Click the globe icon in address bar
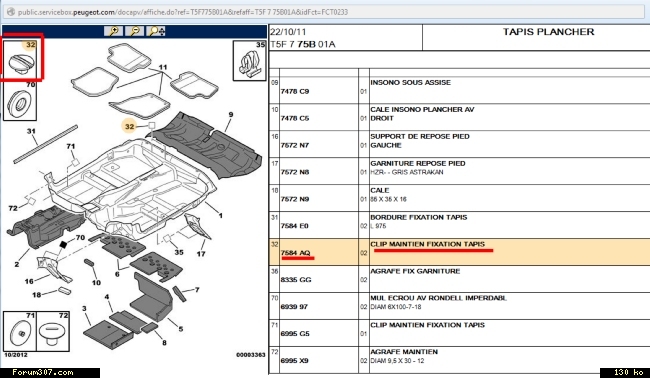Viewport: 650px width, 378px height. pos(11,12)
